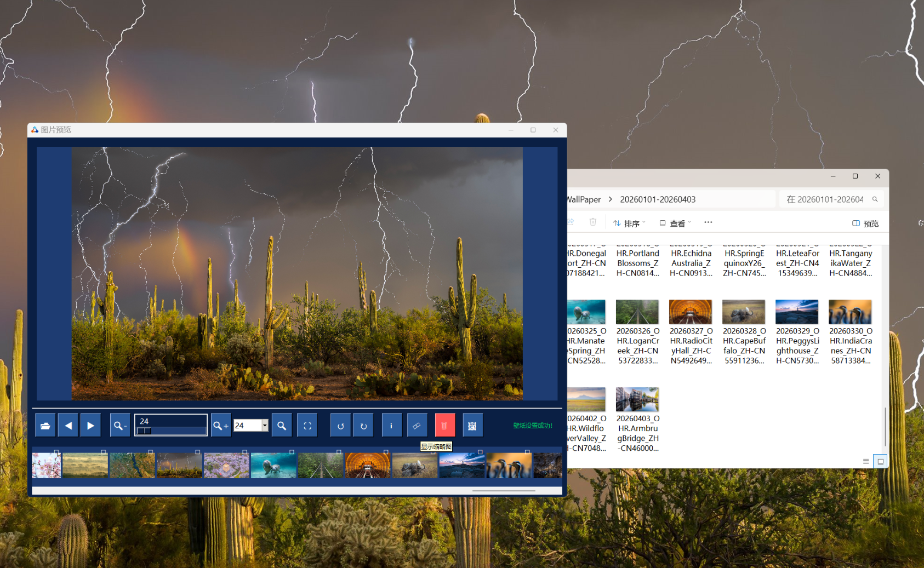
Task: Click the 20260101-20260403 breadcrumb folder
Action: pyautogui.click(x=658, y=199)
